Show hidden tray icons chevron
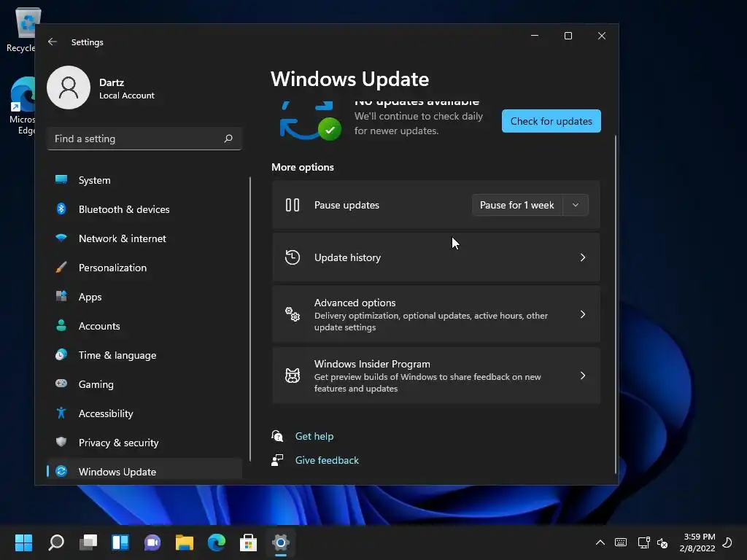 pos(600,542)
